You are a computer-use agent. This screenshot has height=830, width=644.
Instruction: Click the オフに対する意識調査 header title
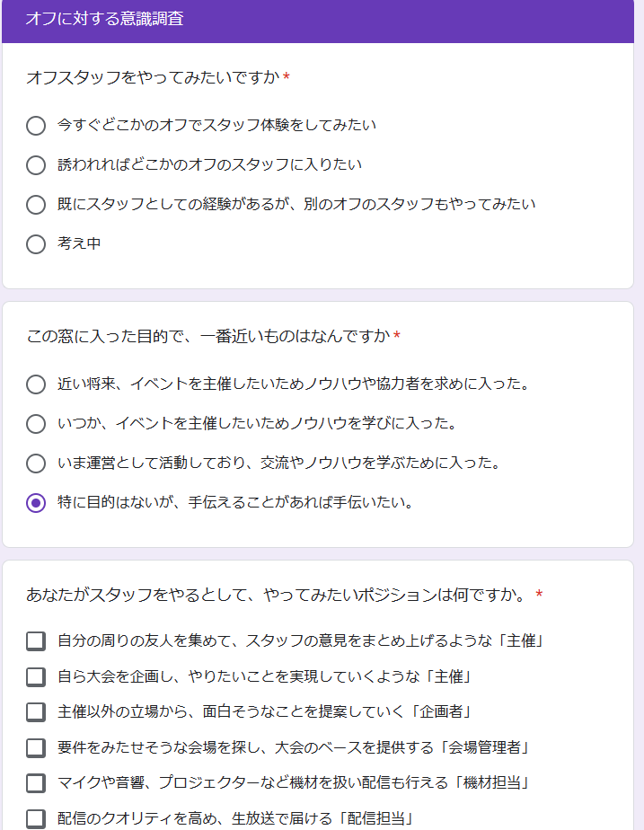[105, 19]
